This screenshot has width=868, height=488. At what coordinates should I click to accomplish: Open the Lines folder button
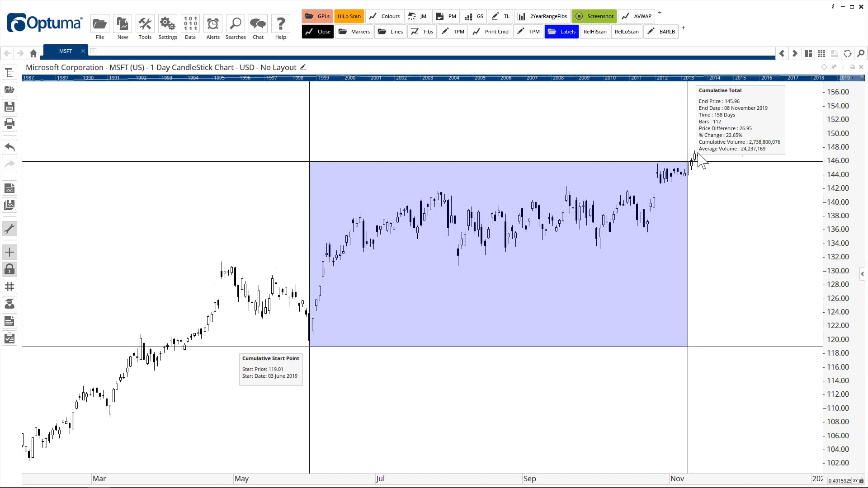click(x=390, y=32)
